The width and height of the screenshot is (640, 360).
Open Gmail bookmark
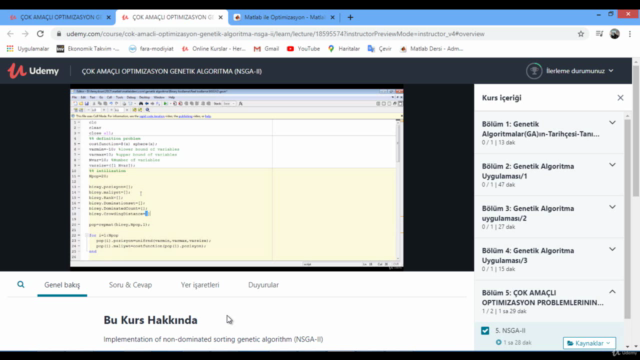click(x=266, y=49)
